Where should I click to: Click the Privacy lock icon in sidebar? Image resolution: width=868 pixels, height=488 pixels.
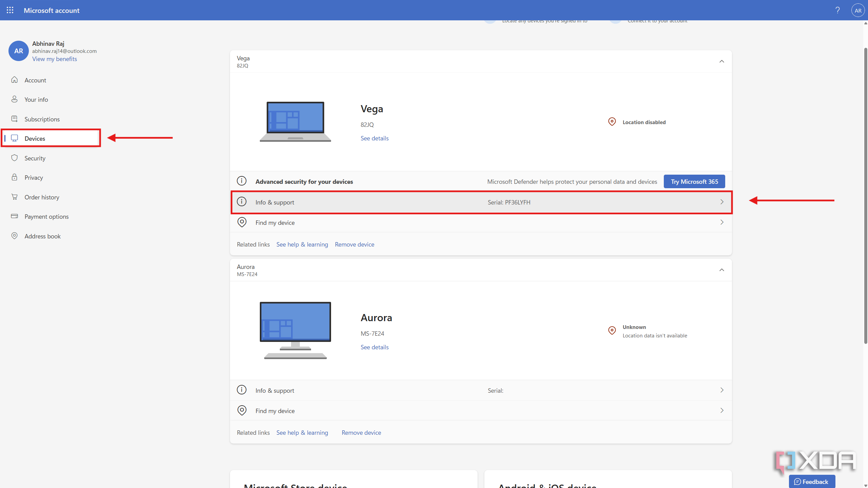tap(14, 177)
